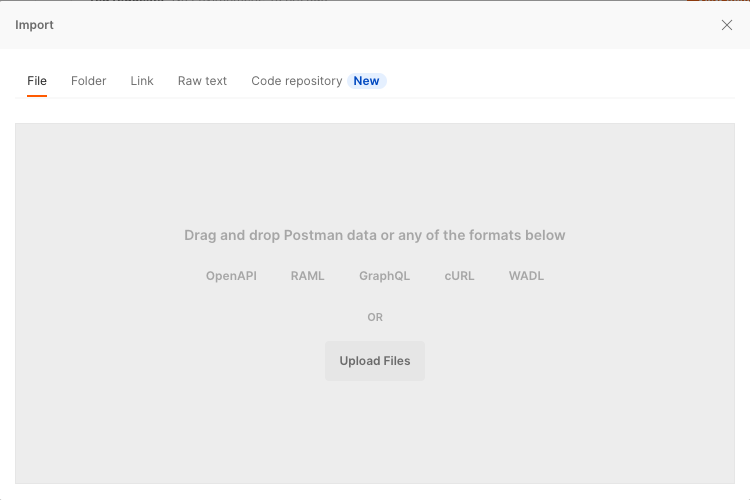Click the Import dialog title
The height and width of the screenshot is (500, 750).
(35, 25)
